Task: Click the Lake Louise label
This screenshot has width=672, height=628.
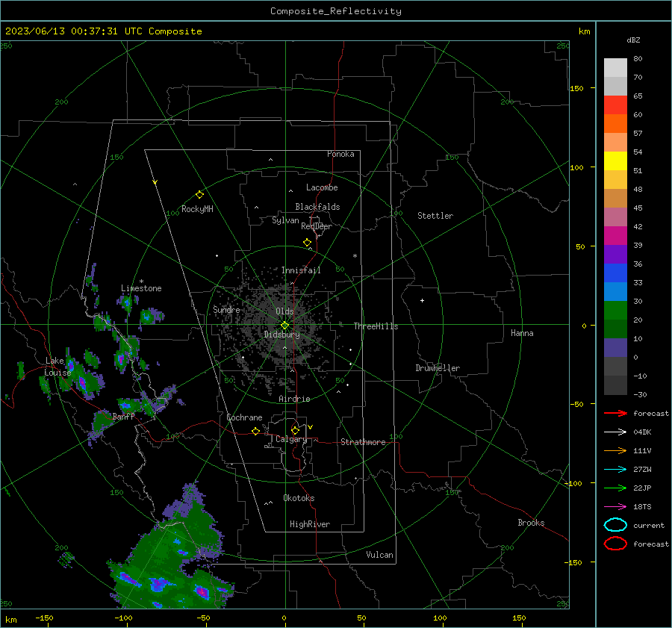Action: [x=57, y=367]
